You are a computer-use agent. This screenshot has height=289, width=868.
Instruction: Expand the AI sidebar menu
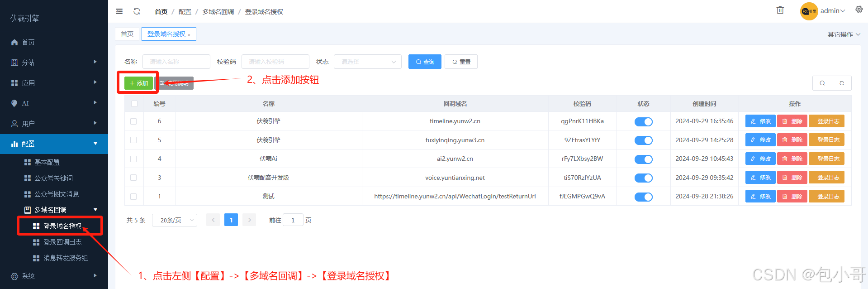[x=95, y=103]
